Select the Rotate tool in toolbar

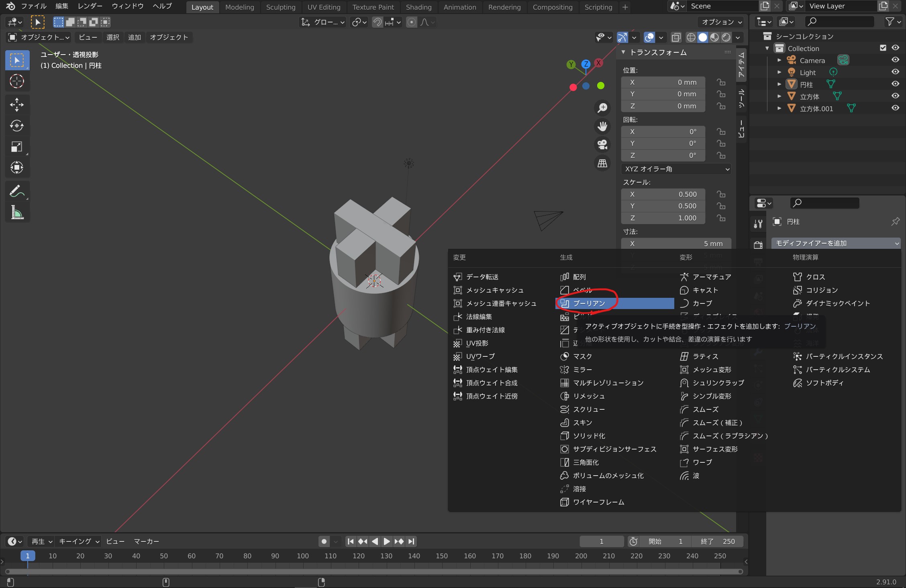click(x=16, y=126)
